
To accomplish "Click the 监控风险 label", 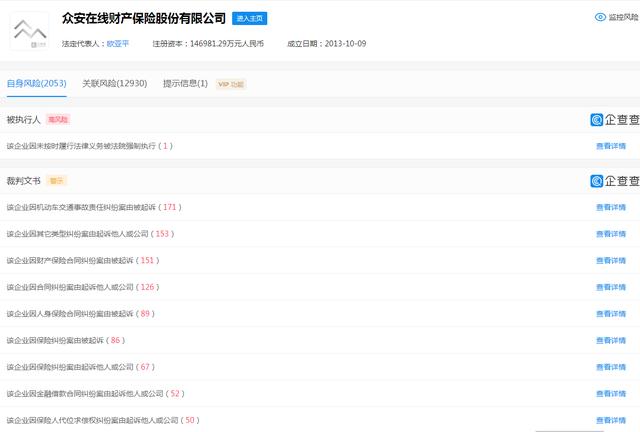I will (623, 17).
